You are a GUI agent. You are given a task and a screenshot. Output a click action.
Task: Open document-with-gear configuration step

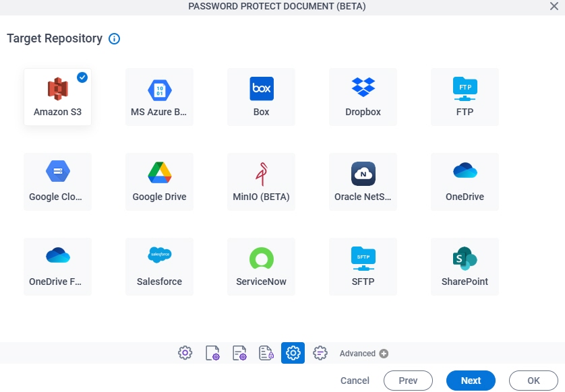click(x=212, y=353)
